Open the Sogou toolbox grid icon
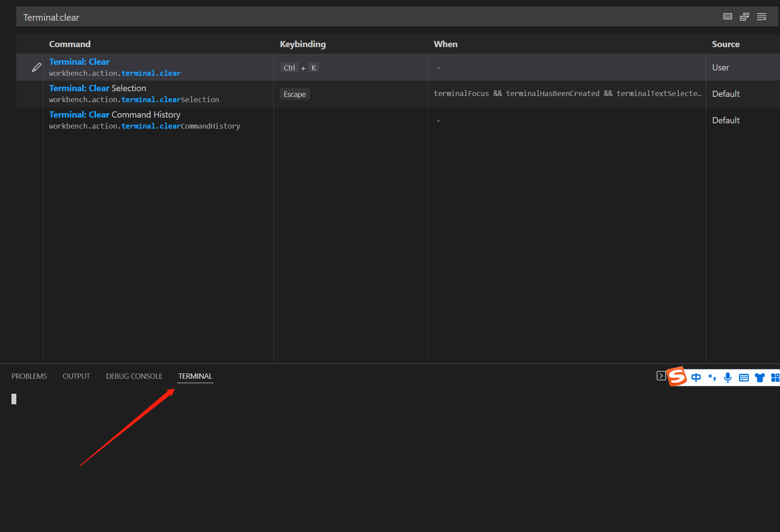This screenshot has width=780, height=532. click(775, 377)
